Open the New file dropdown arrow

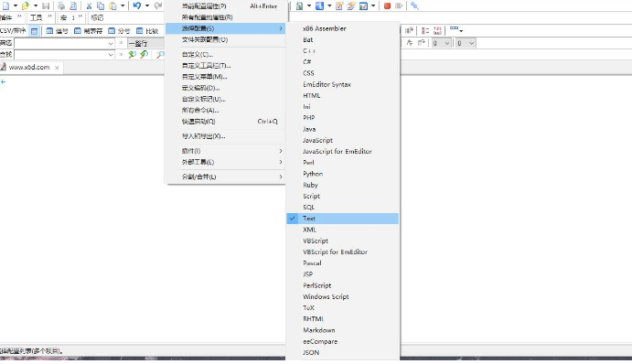pyautogui.click(x=16, y=5)
